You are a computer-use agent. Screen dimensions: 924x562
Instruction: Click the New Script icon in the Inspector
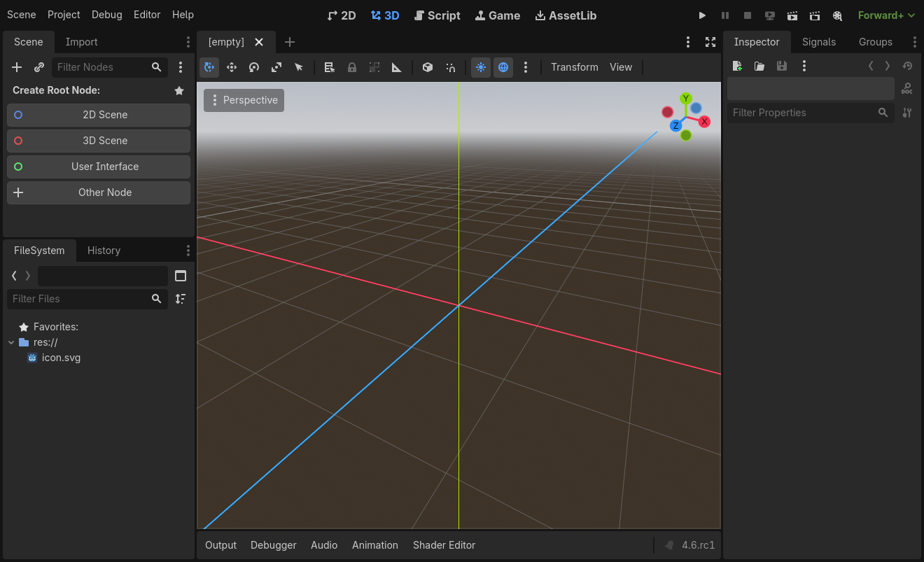[737, 65]
